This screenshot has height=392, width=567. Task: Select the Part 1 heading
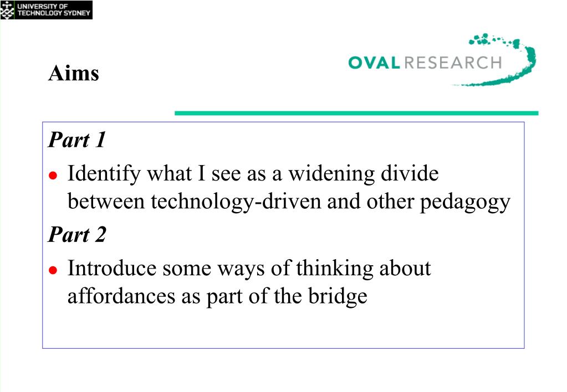[77, 140]
